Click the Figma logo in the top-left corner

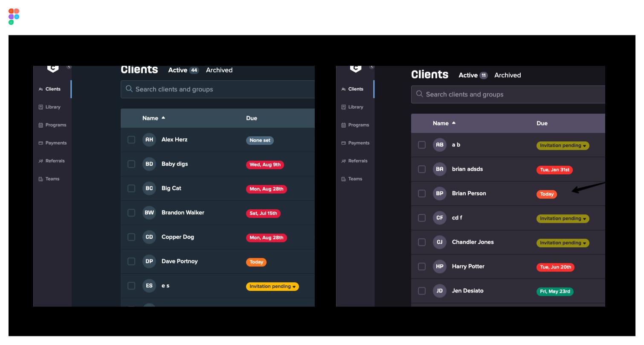point(14,16)
